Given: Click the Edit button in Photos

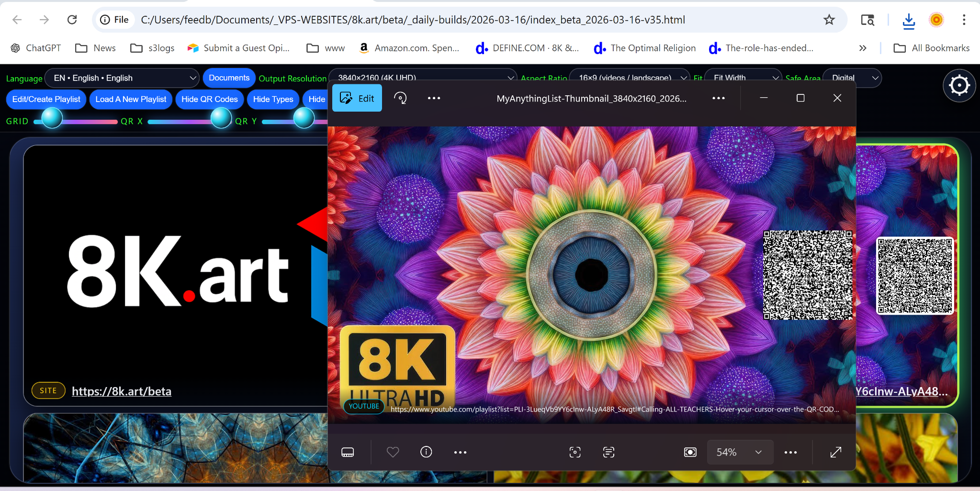Looking at the screenshot, I should click(357, 98).
